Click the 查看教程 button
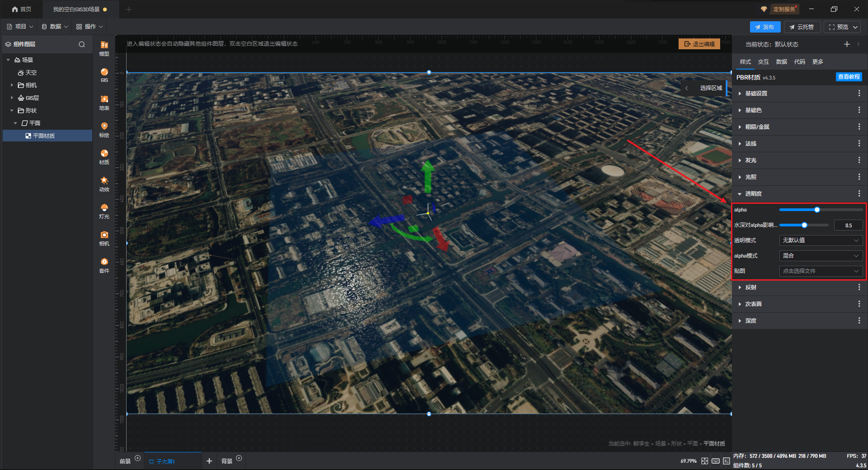The image size is (868, 470). (x=849, y=77)
